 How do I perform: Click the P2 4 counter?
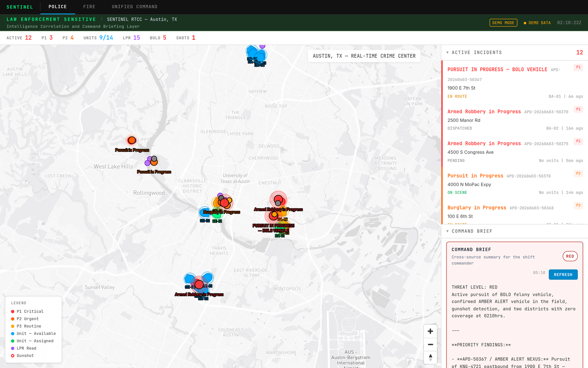(x=68, y=38)
